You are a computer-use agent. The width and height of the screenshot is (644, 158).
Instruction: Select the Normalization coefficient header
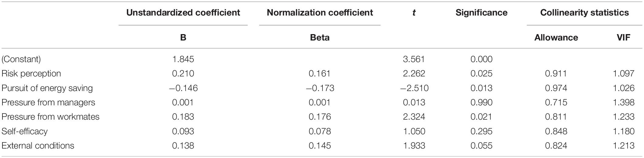pyautogui.click(x=320, y=12)
